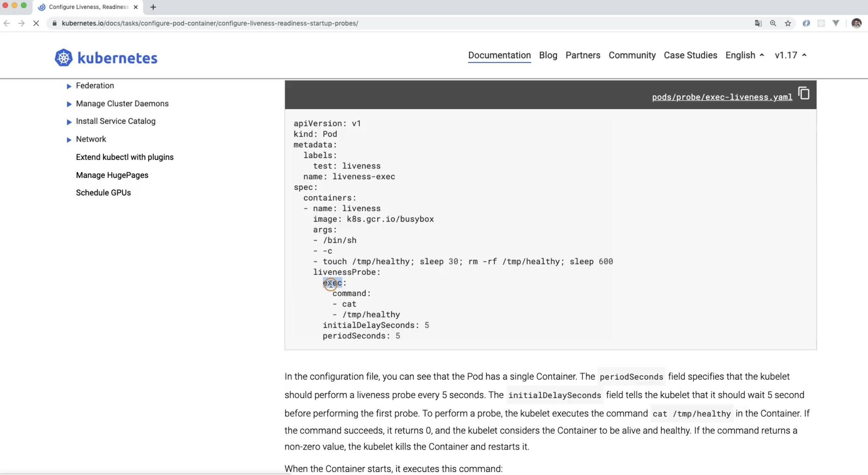Open the Documentation nav item
The width and height of the screenshot is (868, 475).
pos(499,55)
